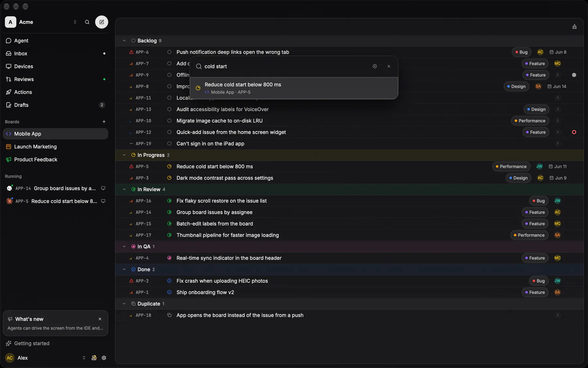The height and width of the screenshot is (368, 588).
Task: Open Inbox in the sidebar
Action: (56, 53)
